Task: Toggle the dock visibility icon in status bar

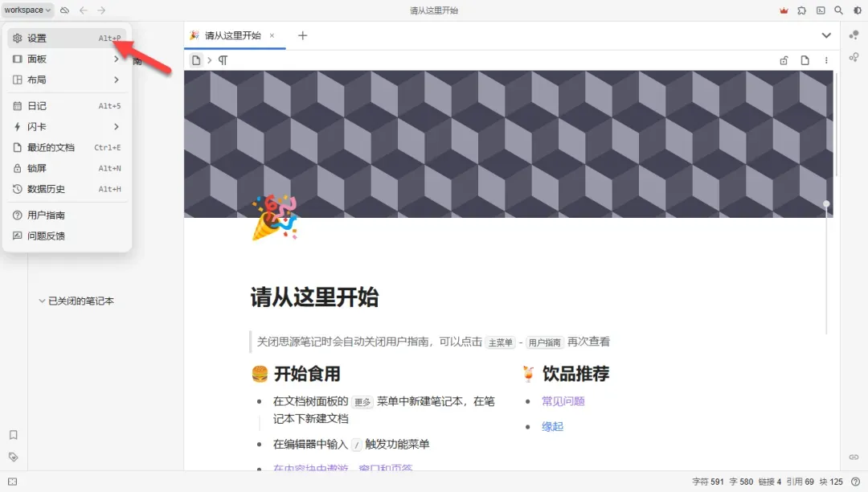Action: coord(13,482)
